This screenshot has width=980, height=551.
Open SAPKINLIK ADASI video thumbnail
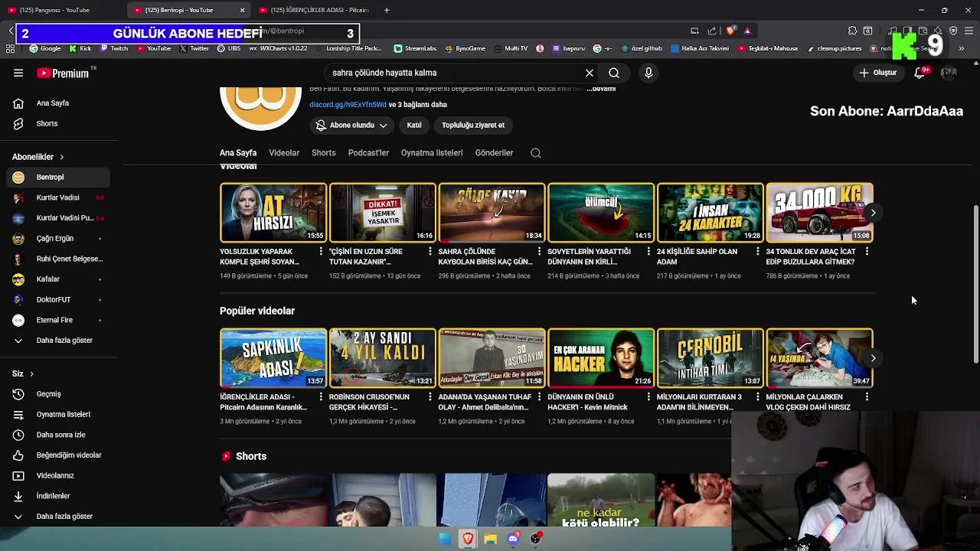(273, 358)
